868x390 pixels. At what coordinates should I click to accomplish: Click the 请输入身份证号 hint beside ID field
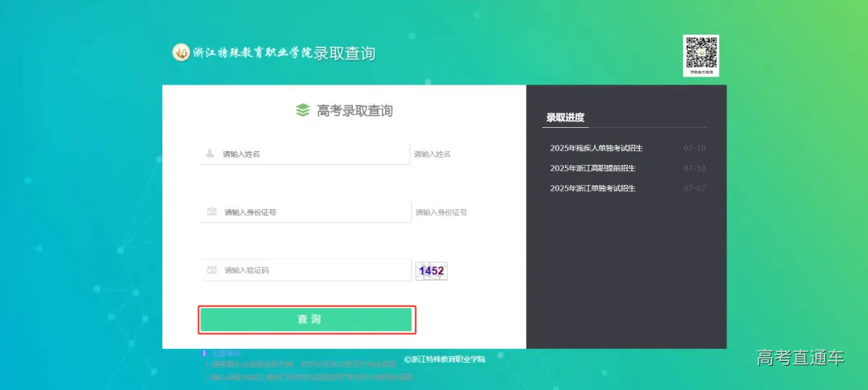click(441, 212)
